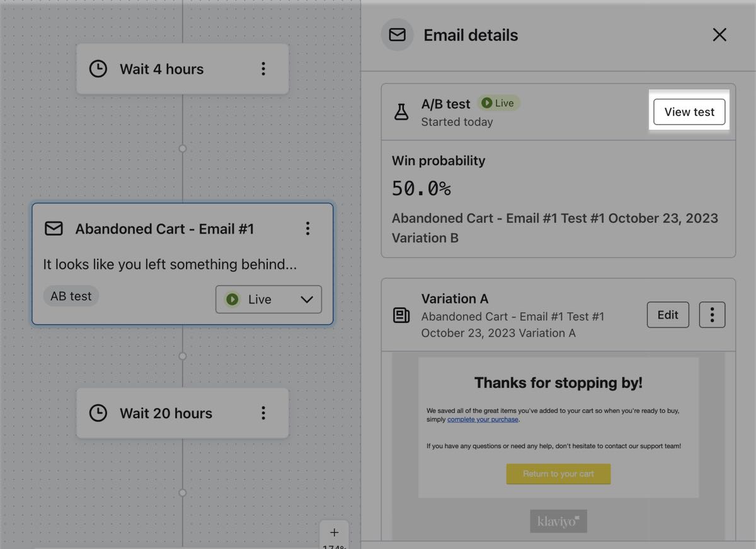Toggle the Live status on the email card
This screenshot has width=756, height=549.
pyautogui.click(x=268, y=299)
